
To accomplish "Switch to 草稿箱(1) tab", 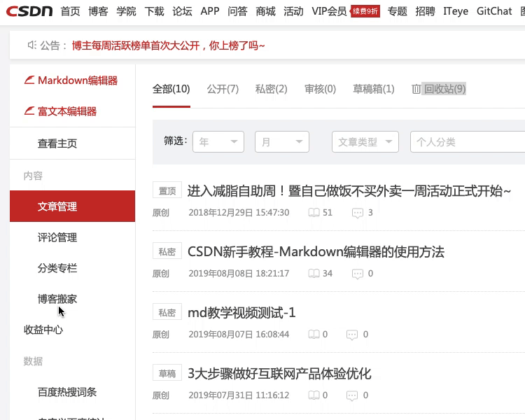I will pos(374,89).
